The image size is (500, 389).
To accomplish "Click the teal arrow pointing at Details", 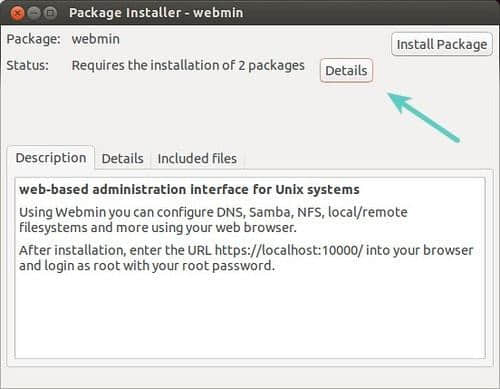I will pos(423,117).
